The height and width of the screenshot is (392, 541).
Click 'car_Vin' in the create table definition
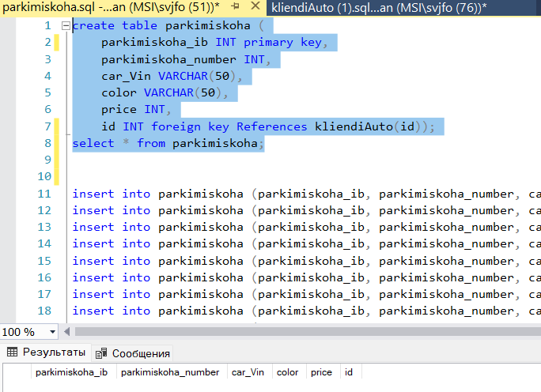pyautogui.click(x=126, y=76)
